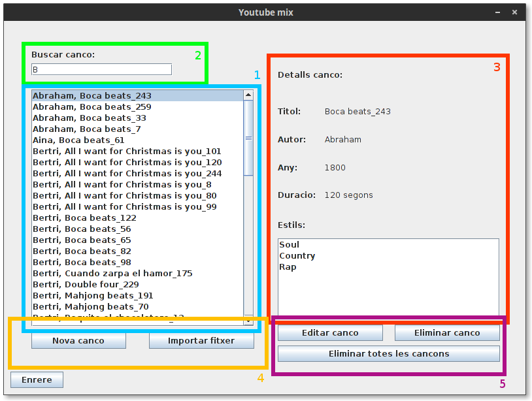Viewport: 532px width, 401px height.
Task: Go back with the Enrere button
Action: coord(37,379)
